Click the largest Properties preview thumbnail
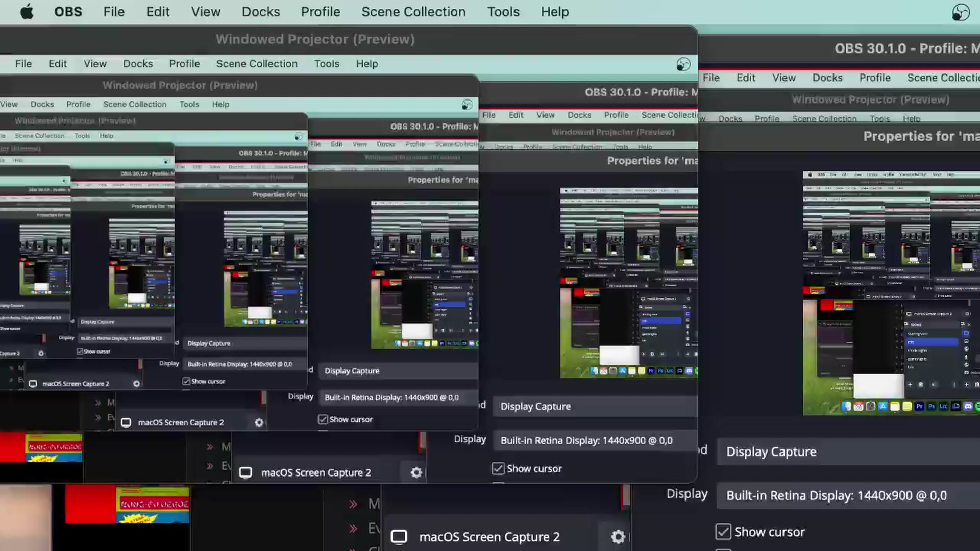Image resolution: width=980 pixels, height=551 pixels. (x=891, y=293)
